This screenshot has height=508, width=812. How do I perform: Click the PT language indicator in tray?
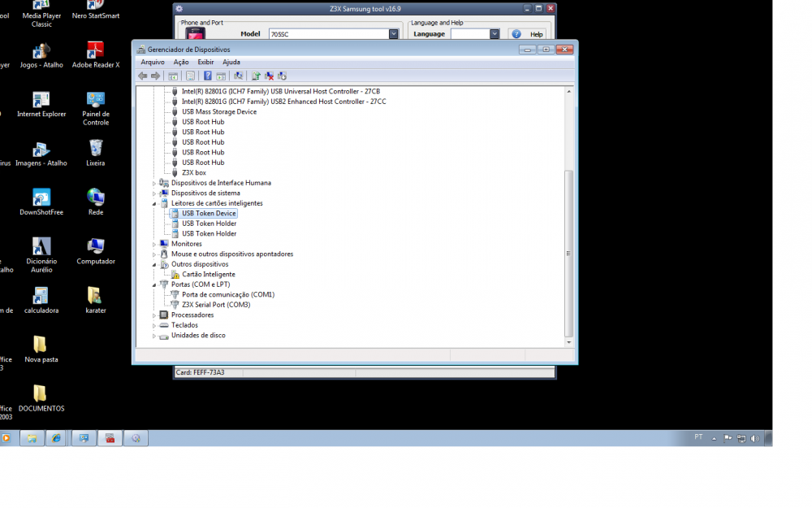[698, 437]
